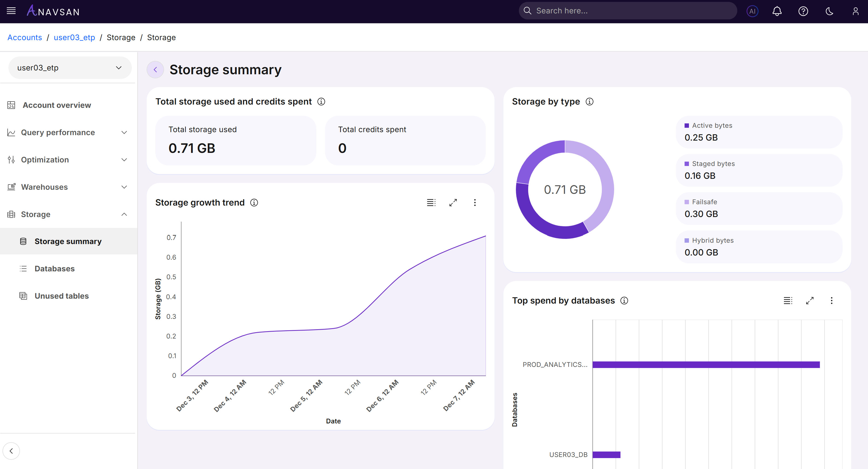Viewport: 868px width, 469px height.
Task: Expand Storage growth trend chart to fullscreen
Action: pos(453,203)
